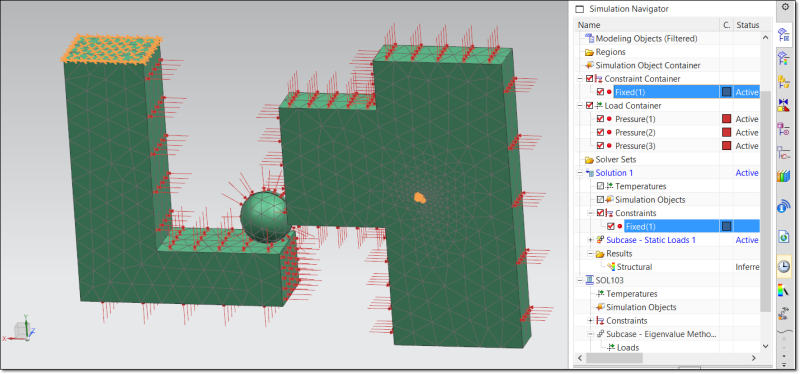Collapse the SOL103 node
Screen dimensions: 800x374
(x=580, y=280)
